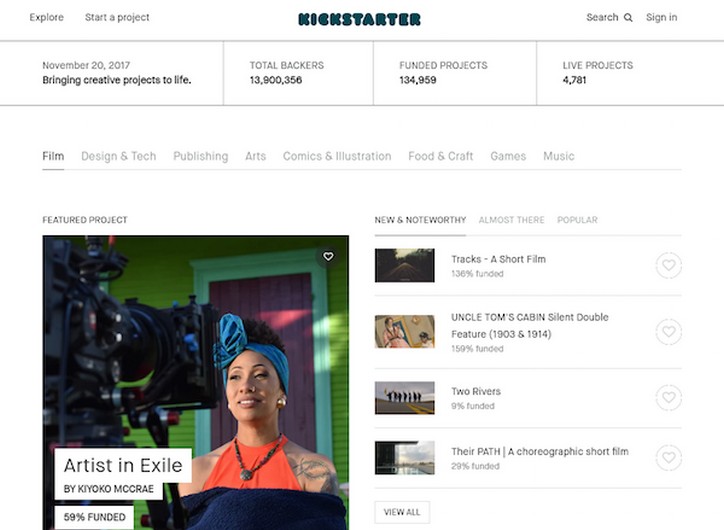The height and width of the screenshot is (530, 724).
Task: Switch to Comics & Illustration category
Action: pyautogui.click(x=337, y=157)
